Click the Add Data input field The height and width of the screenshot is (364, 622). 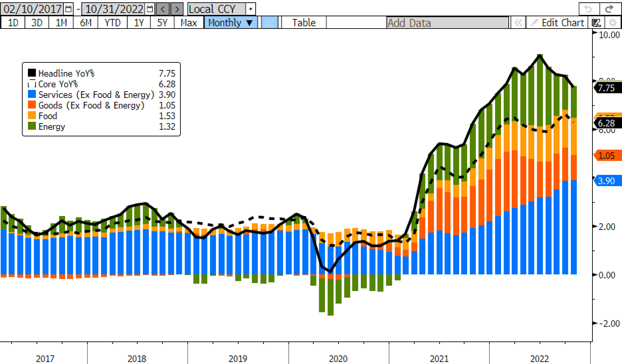(x=447, y=23)
